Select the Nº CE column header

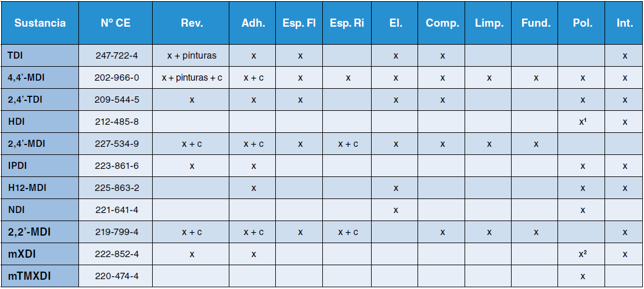coord(117,23)
